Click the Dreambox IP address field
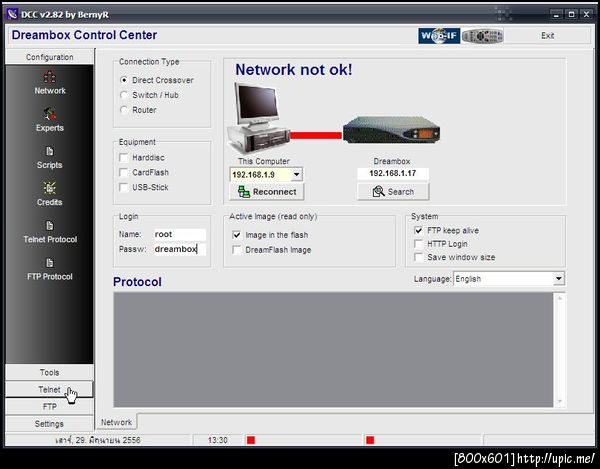Image resolution: width=600 pixels, height=469 pixels. (x=393, y=173)
